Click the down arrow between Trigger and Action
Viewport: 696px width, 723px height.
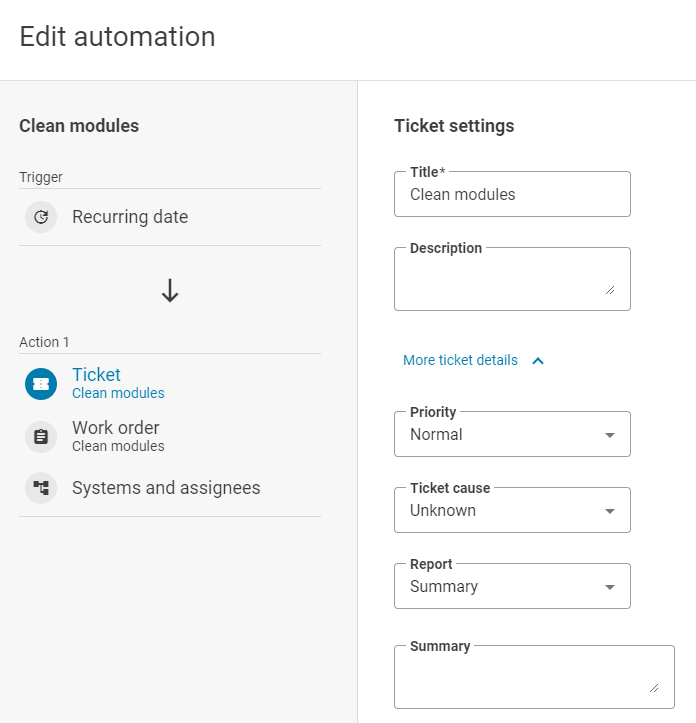click(x=170, y=291)
